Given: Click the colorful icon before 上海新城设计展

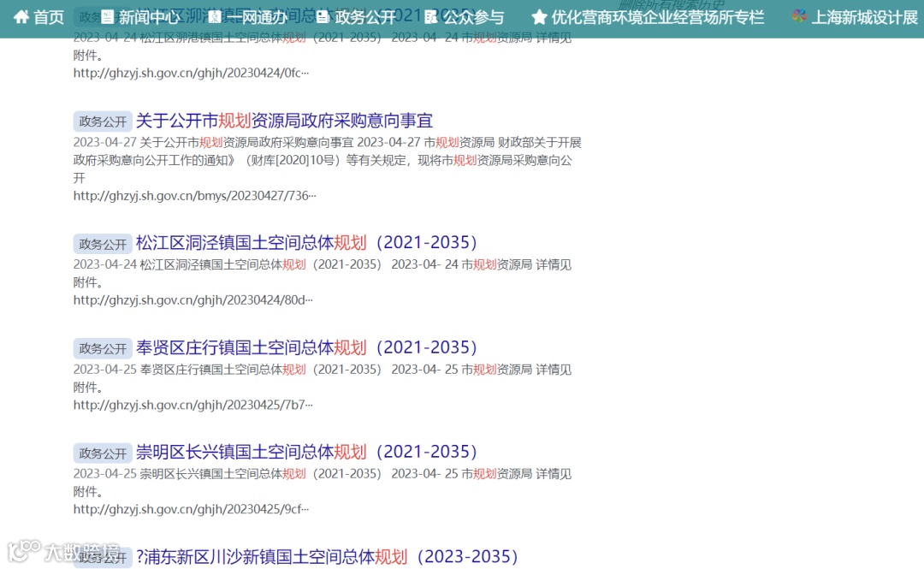Looking at the screenshot, I should click(x=799, y=16).
